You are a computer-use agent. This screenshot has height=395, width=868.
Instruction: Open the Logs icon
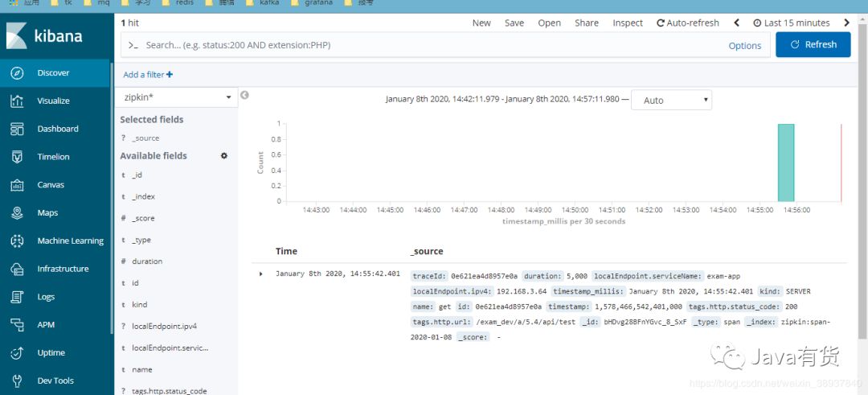pyautogui.click(x=17, y=297)
